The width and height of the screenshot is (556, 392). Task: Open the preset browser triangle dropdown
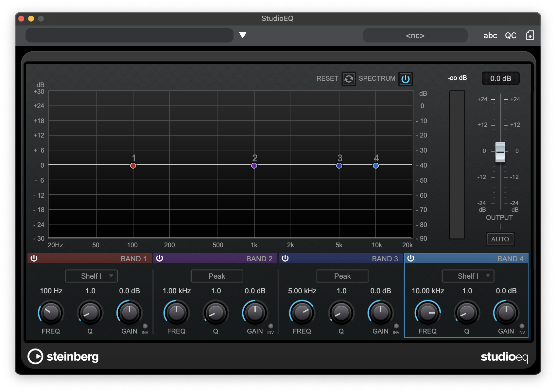(242, 35)
